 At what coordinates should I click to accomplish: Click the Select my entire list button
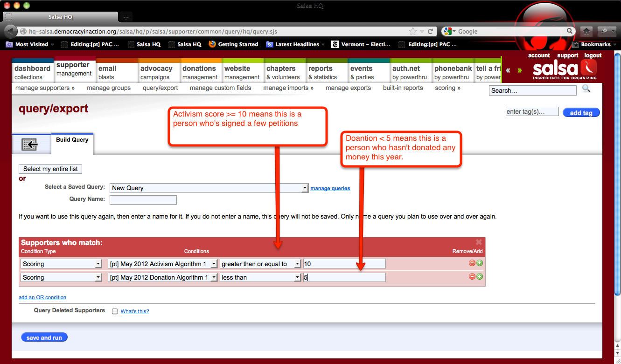point(50,169)
